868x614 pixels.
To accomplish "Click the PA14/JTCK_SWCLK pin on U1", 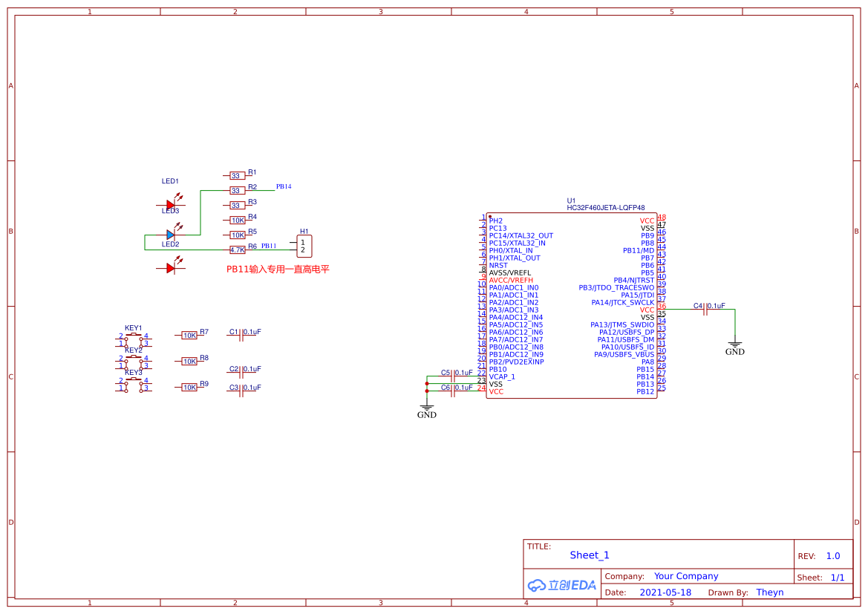I will pyautogui.click(x=623, y=302).
